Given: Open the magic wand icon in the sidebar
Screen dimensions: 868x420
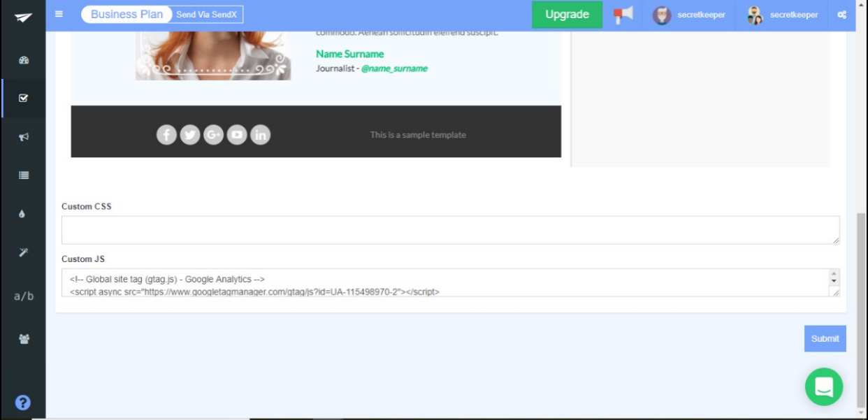Looking at the screenshot, I should [x=24, y=252].
